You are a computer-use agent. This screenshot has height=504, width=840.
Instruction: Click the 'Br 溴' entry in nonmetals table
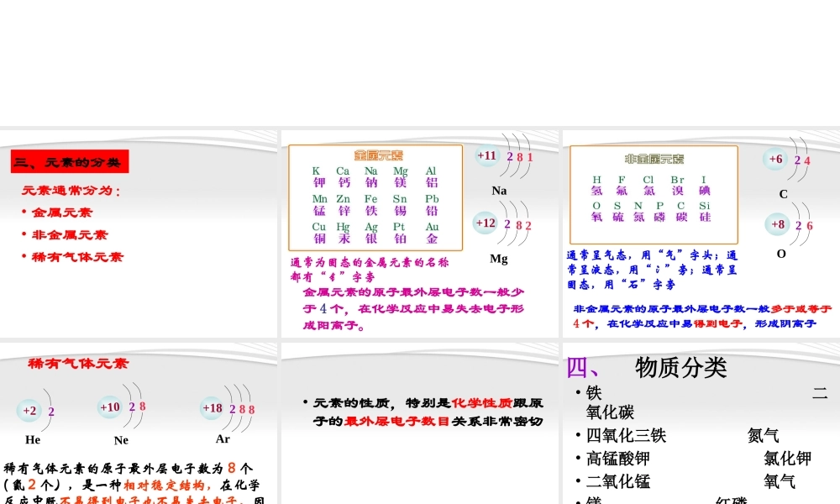(x=677, y=186)
